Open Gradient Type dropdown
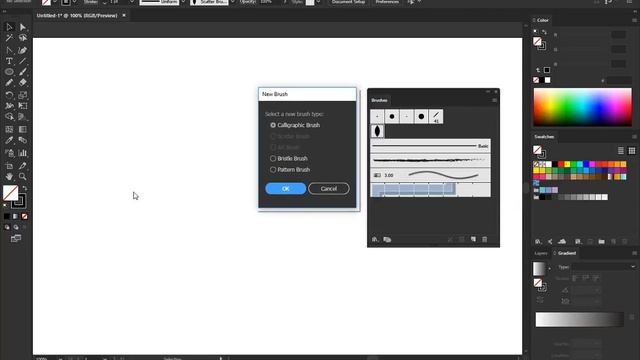 coord(604,267)
